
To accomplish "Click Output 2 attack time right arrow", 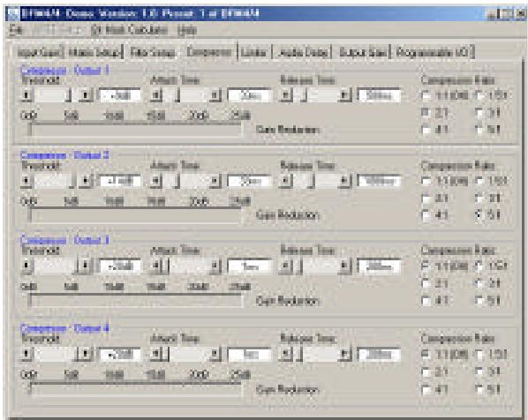I will coord(215,181).
